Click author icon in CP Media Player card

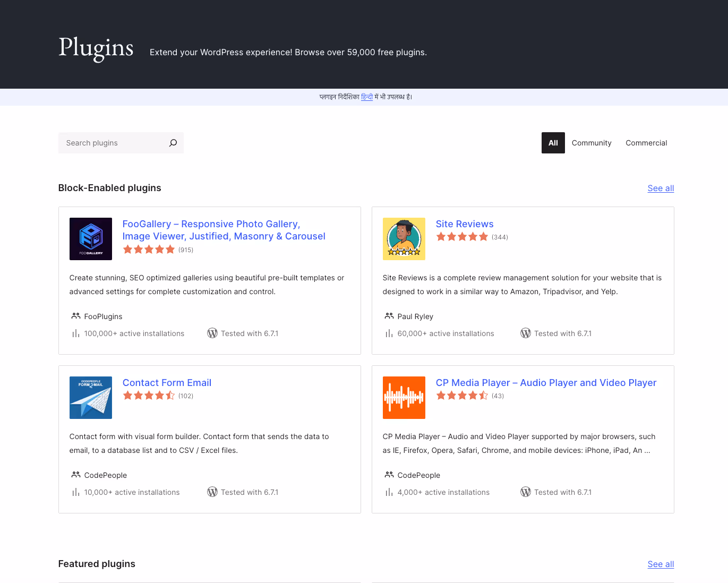click(x=389, y=475)
